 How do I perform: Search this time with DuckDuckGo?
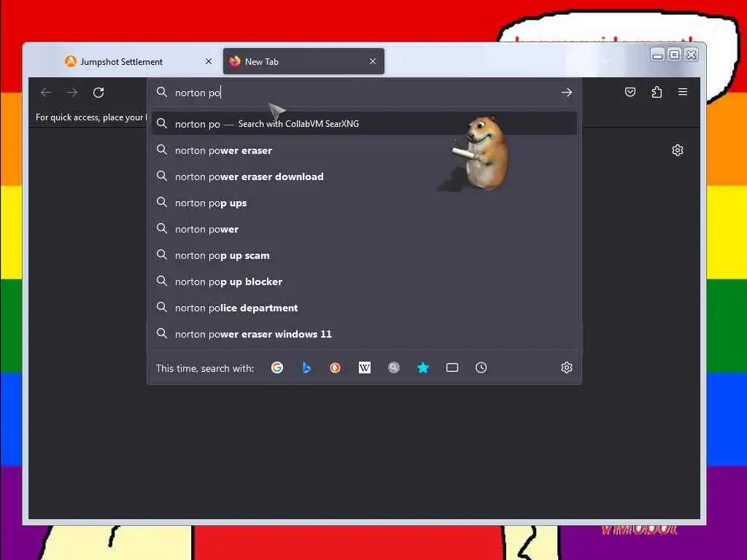[336, 367]
